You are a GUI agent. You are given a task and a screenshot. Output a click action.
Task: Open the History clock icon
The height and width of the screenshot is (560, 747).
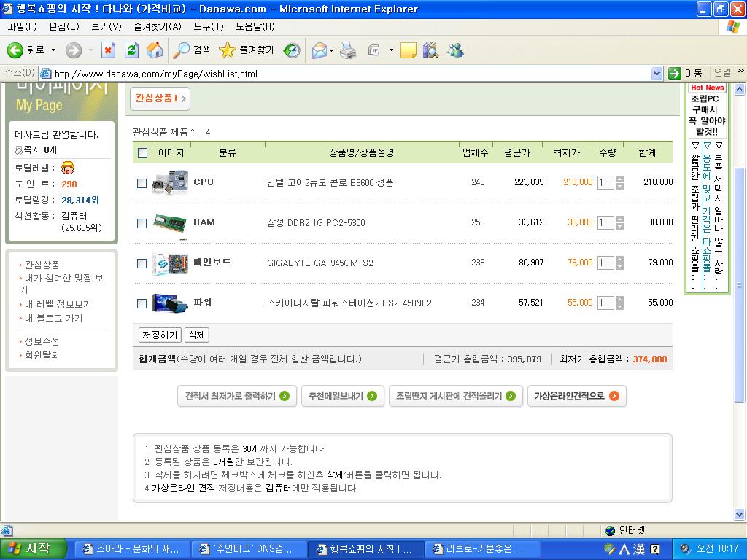click(292, 50)
